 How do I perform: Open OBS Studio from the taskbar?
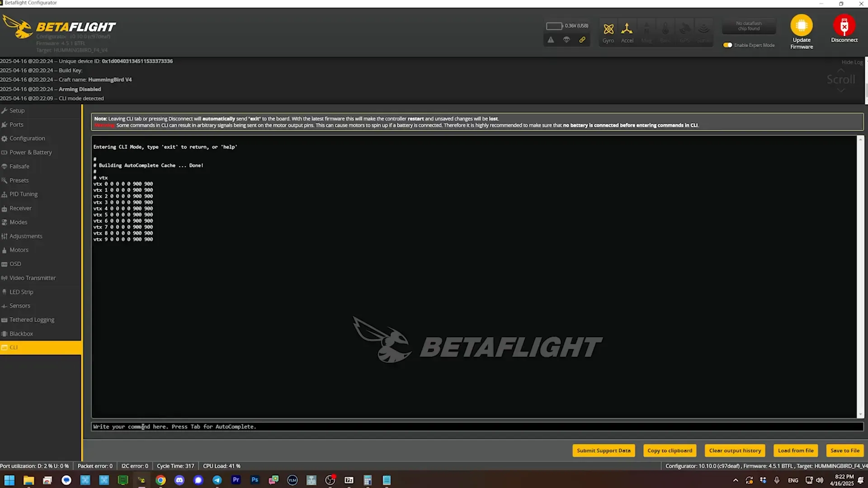(x=330, y=480)
